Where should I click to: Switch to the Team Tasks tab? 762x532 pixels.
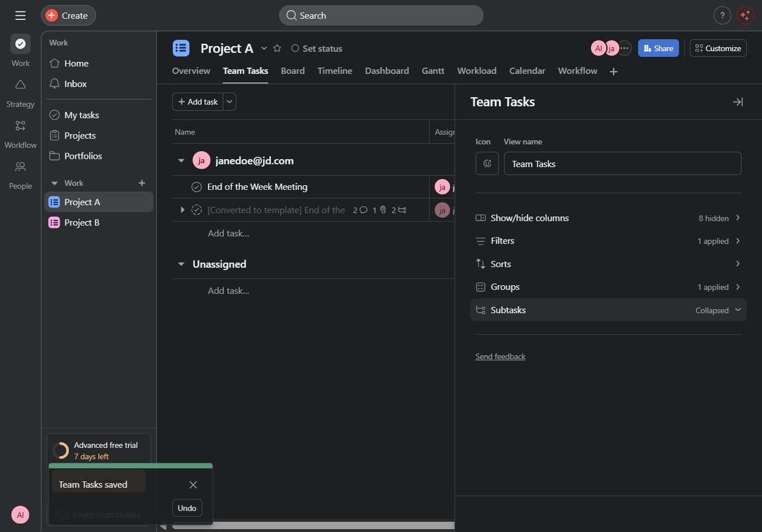pos(245,71)
